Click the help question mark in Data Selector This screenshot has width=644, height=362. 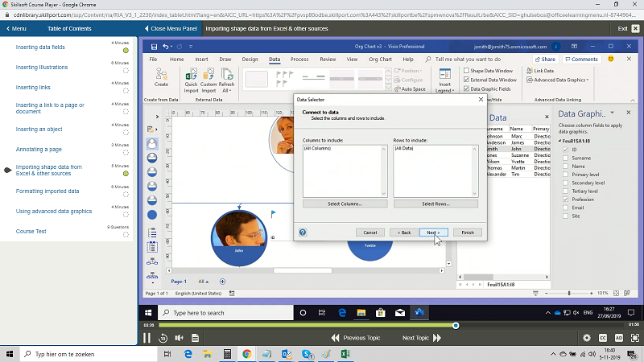(303, 232)
